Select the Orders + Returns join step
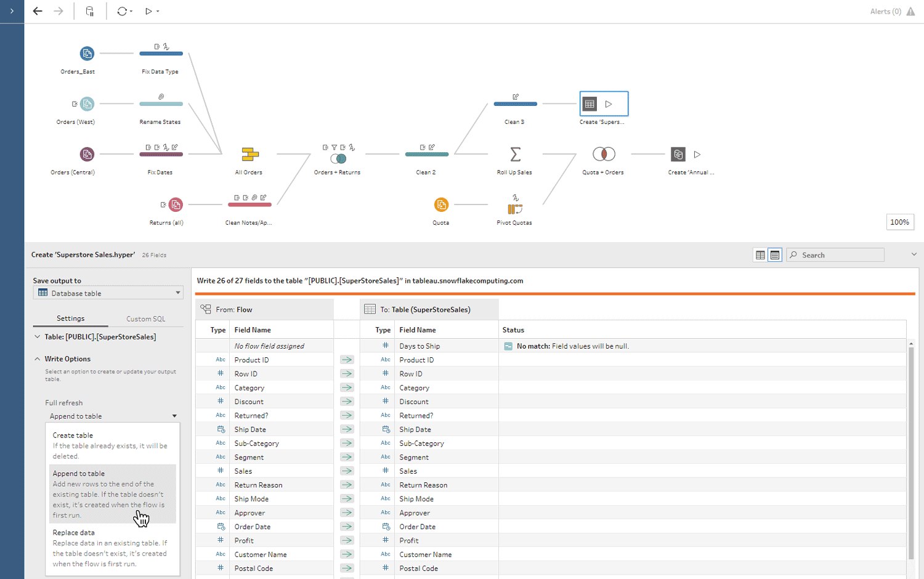The width and height of the screenshot is (924, 579). (x=338, y=158)
